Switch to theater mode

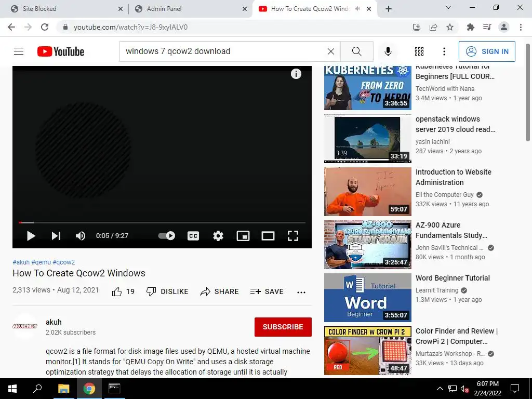[x=268, y=236]
